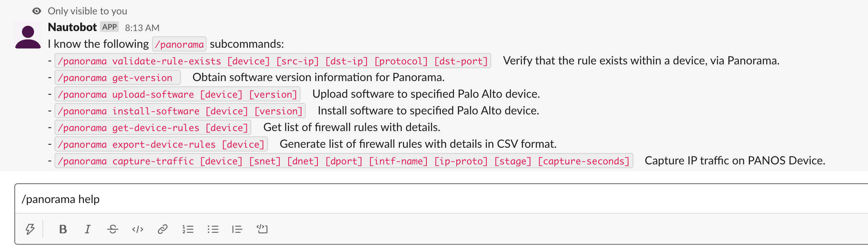Open the lightning bolt shortcuts menu
The height and width of the screenshot is (250, 868).
coord(30,229)
